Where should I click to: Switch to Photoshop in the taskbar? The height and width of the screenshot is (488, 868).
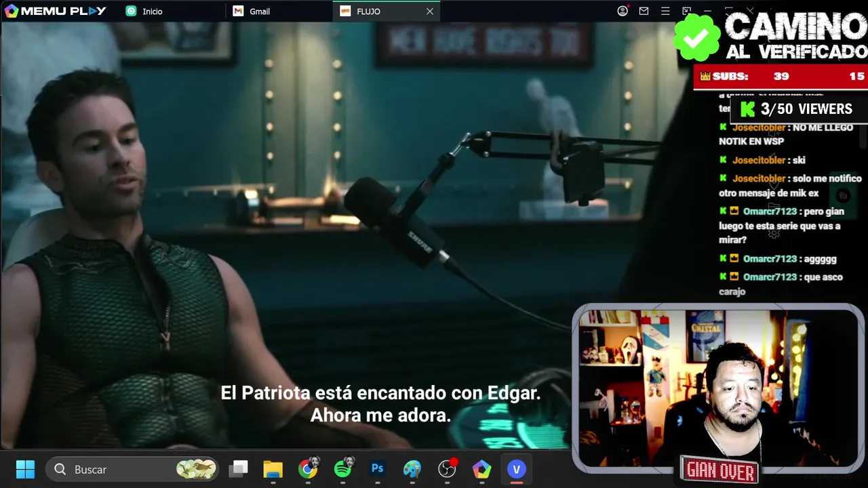(378, 469)
